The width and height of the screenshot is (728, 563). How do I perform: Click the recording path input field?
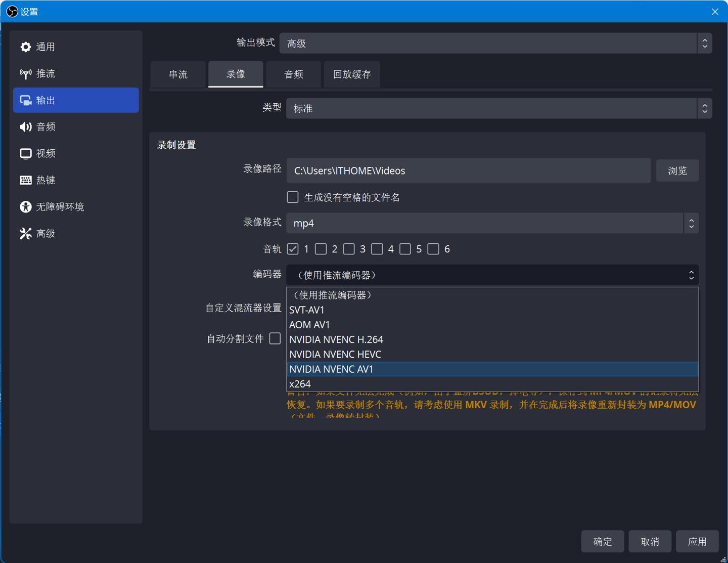tap(468, 171)
